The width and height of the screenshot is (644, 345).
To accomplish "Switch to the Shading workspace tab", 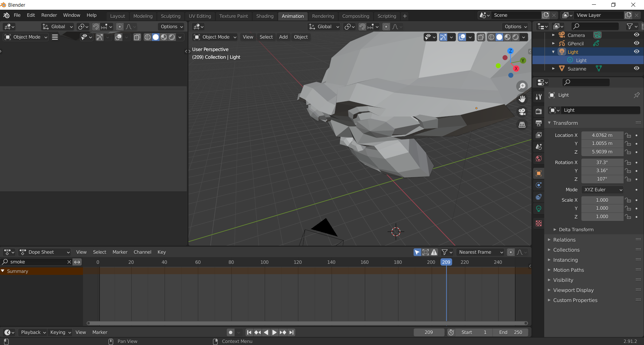I will pos(264,16).
